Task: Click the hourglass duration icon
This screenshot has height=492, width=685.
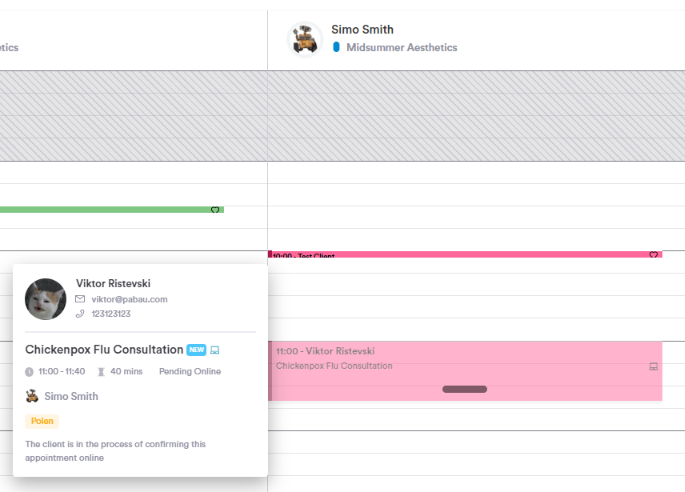Action: coord(101,372)
